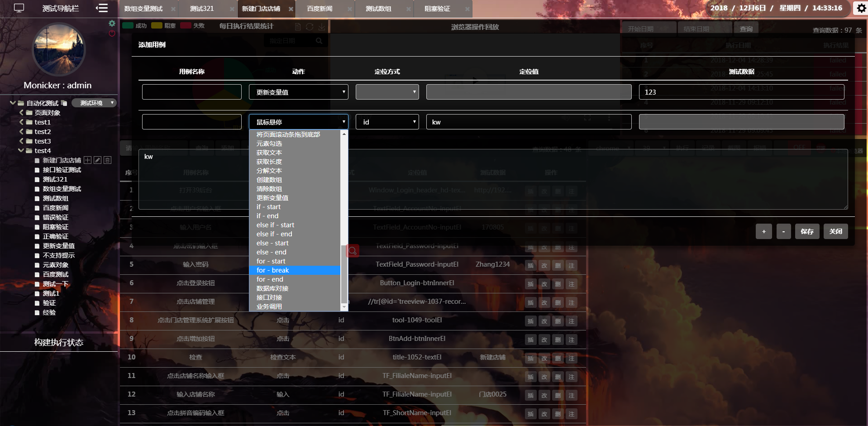The height and width of the screenshot is (426, 868).
Task: Click the copy icon next to 自动化测试
Action: pos(64,103)
